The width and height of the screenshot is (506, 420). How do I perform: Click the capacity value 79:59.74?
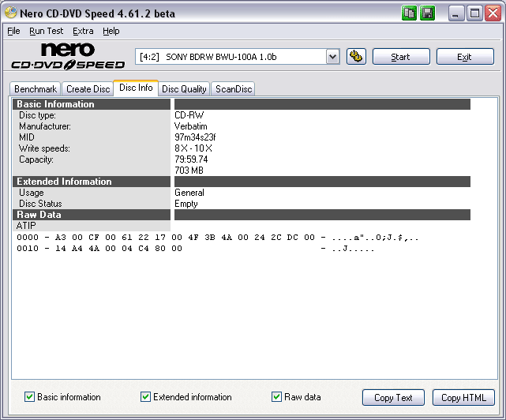191,159
